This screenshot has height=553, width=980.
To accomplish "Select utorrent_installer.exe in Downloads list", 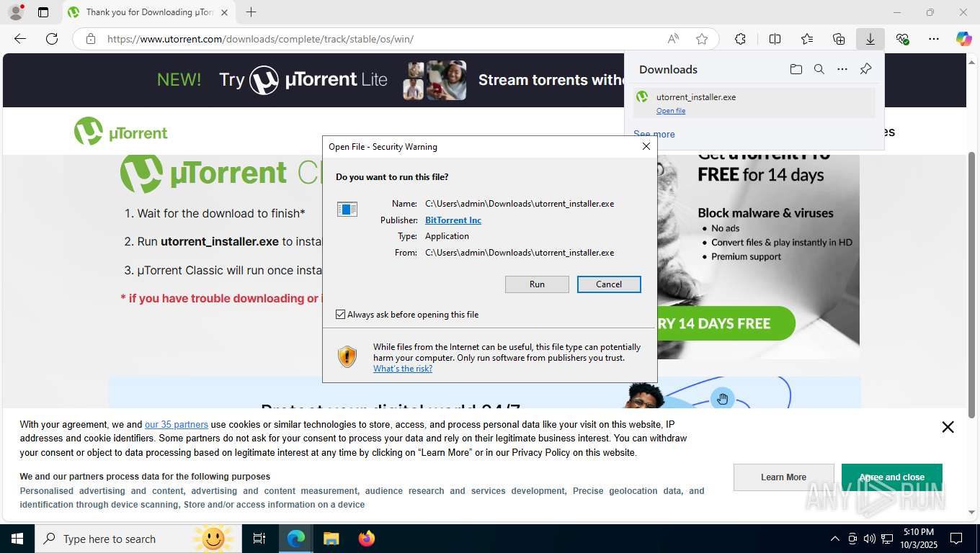I will tap(754, 103).
